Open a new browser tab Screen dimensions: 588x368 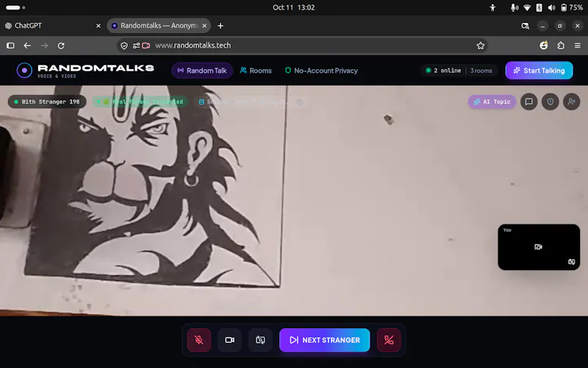(x=220, y=26)
